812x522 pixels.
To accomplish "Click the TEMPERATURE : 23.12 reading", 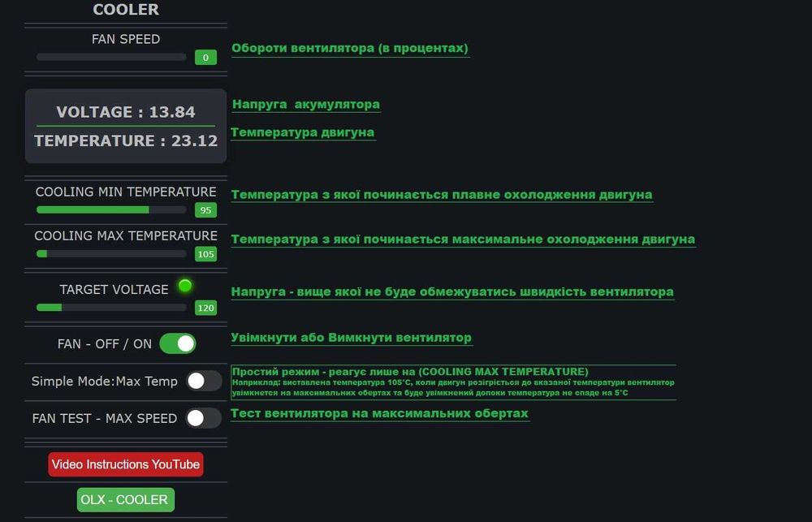I will tap(126, 140).
